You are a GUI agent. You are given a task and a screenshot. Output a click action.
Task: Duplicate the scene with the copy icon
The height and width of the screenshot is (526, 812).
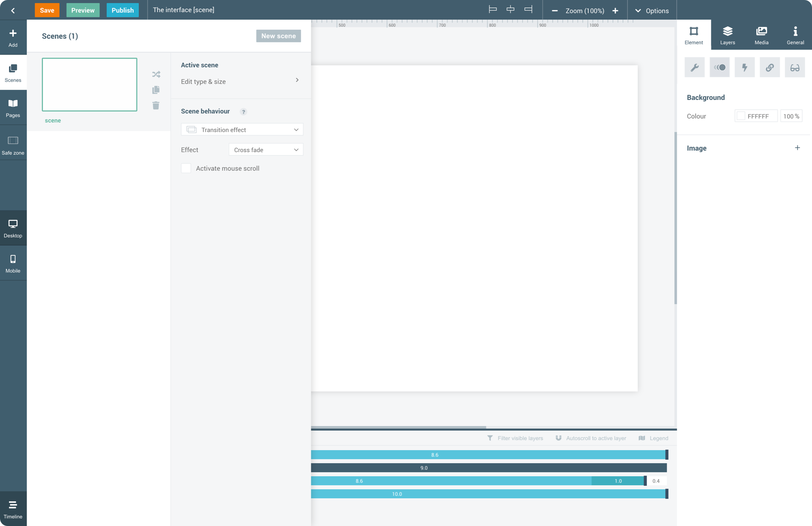pyautogui.click(x=156, y=90)
